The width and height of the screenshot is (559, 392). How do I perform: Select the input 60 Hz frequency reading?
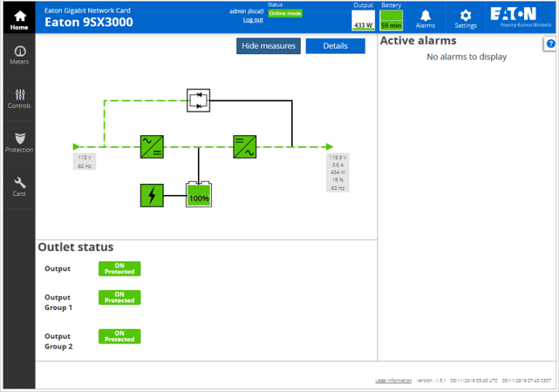84,166
